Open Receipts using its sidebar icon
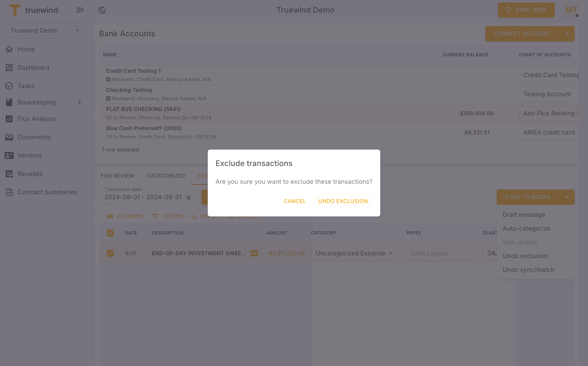 tap(9, 174)
